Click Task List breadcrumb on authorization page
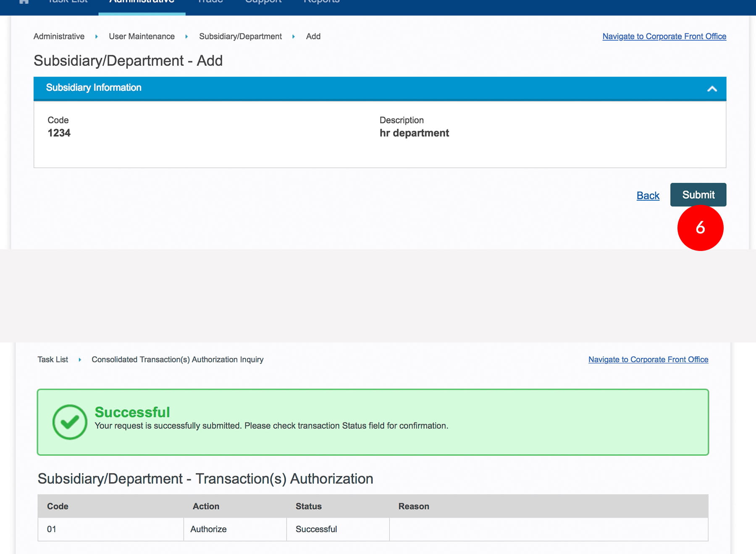Screen dimensions: 756x554 [x=52, y=360]
